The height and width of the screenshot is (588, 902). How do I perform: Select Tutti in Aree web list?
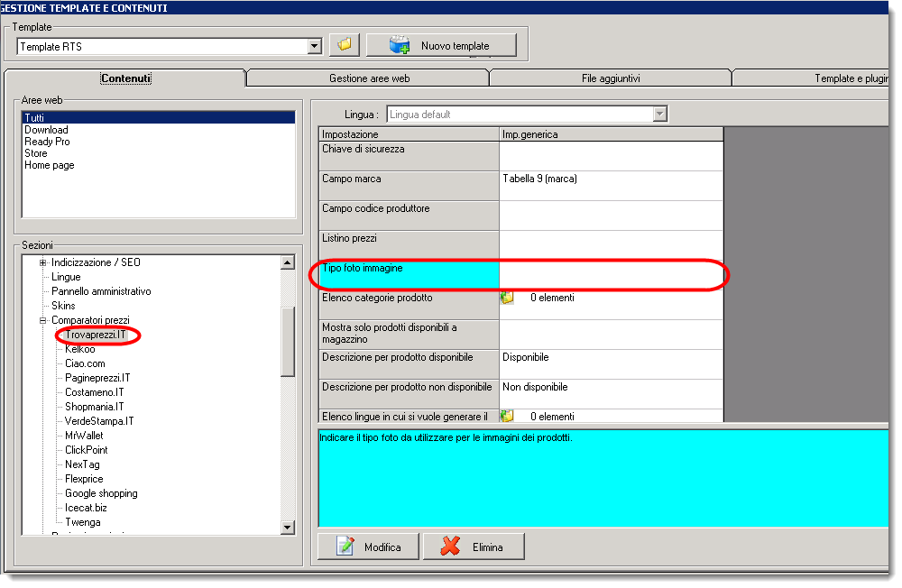(158, 117)
